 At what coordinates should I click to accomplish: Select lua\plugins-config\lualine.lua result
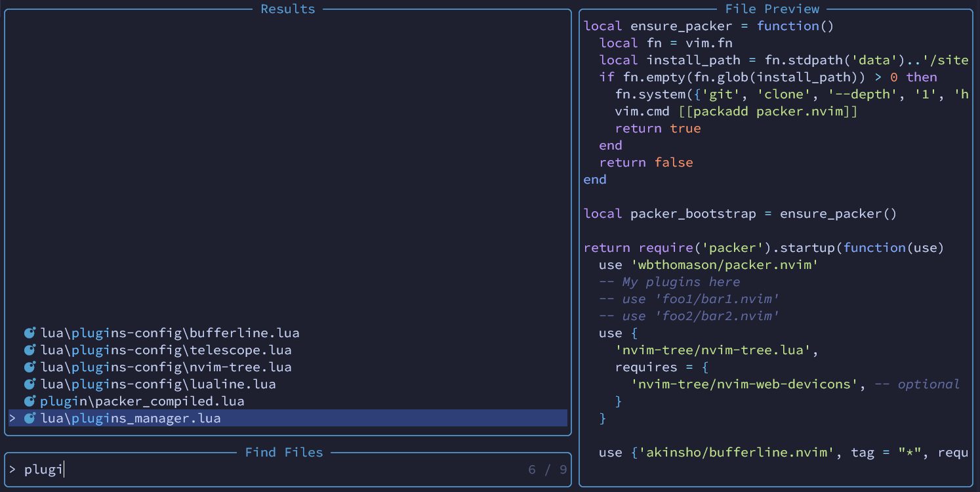coord(158,384)
